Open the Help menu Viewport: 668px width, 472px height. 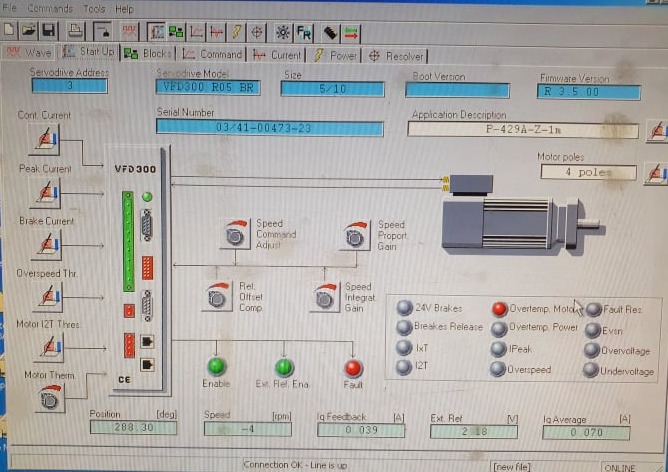(x=124, y=9)
